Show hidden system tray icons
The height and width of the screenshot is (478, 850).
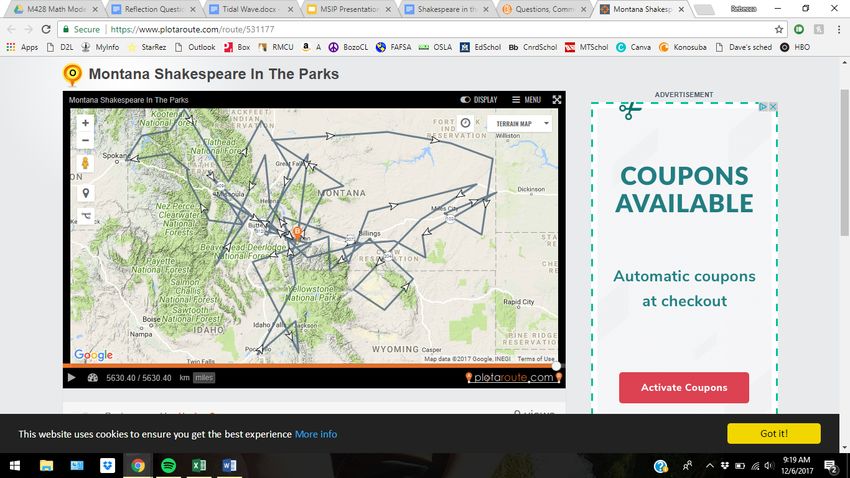click(x=709, y=466)
